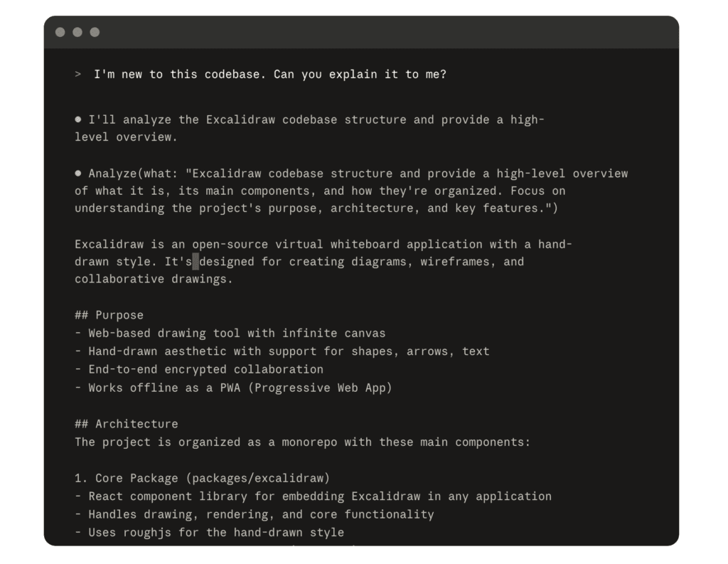Click the 'Web-based drawing tool' bullet line

(x=230, y=333)
